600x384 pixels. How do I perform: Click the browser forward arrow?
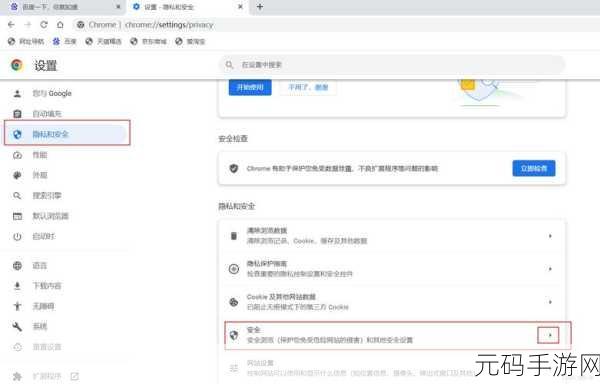point(28,24)
